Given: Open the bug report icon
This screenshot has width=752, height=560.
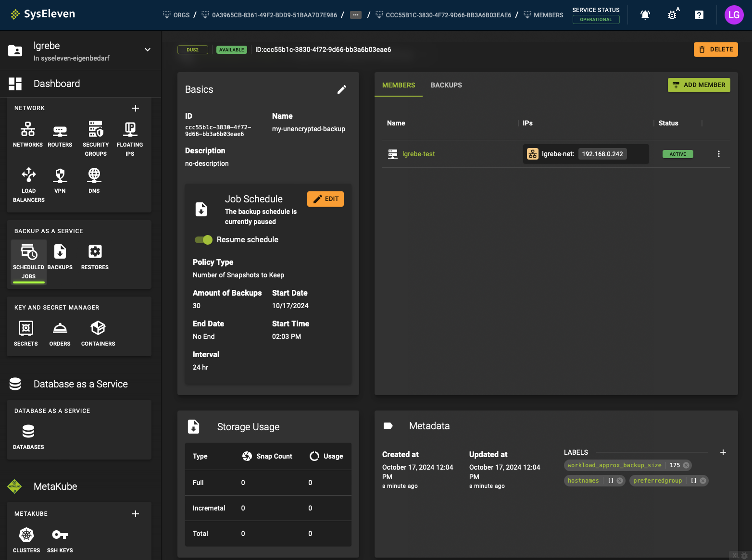Looking at the screenshot, I should coord(673,15).
